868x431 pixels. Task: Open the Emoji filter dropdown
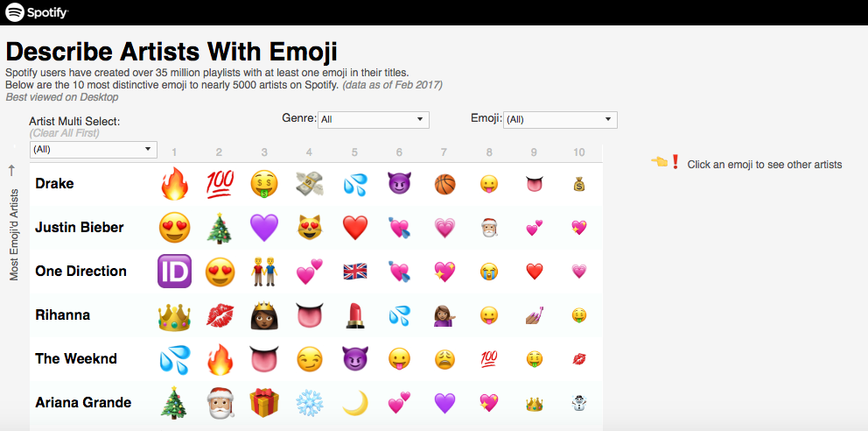pyautogui.click(x=560, y=120)
